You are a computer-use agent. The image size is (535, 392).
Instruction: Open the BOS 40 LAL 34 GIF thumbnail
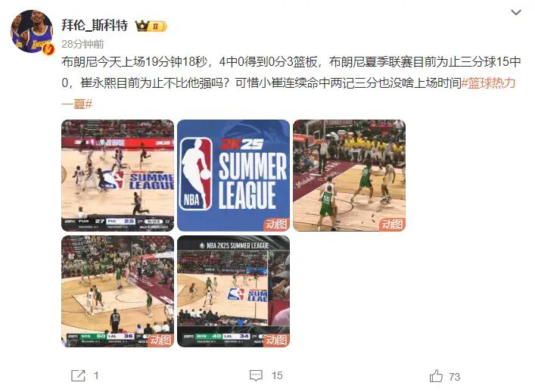(233, 291)
